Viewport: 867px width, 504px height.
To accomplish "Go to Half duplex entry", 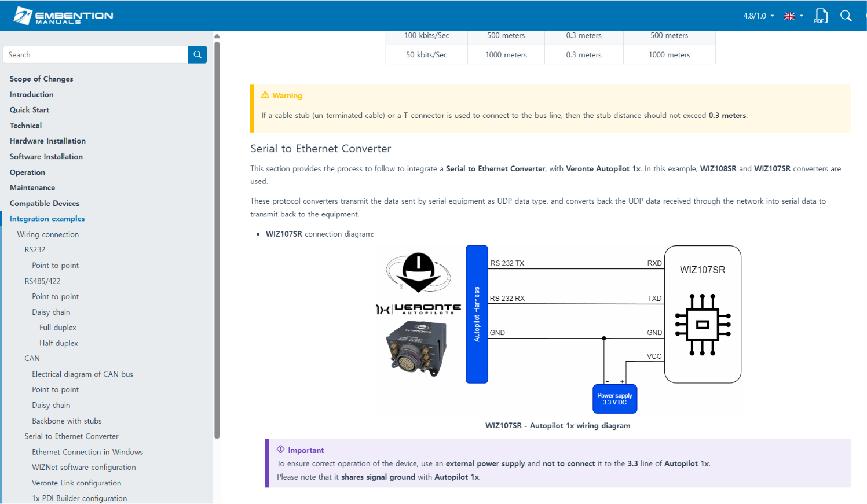I will [x=58, y=343].
